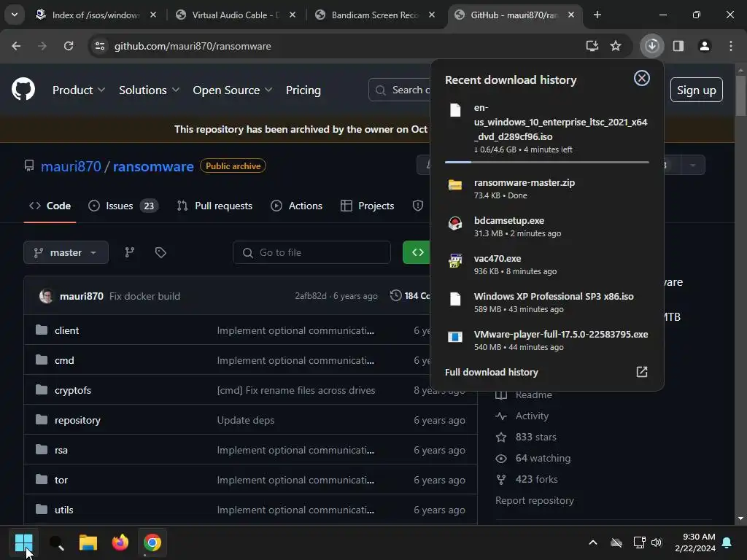Open Full download history
Viewport: 747px width, 560px height.
pyautogui.click(x=491, y=372)
